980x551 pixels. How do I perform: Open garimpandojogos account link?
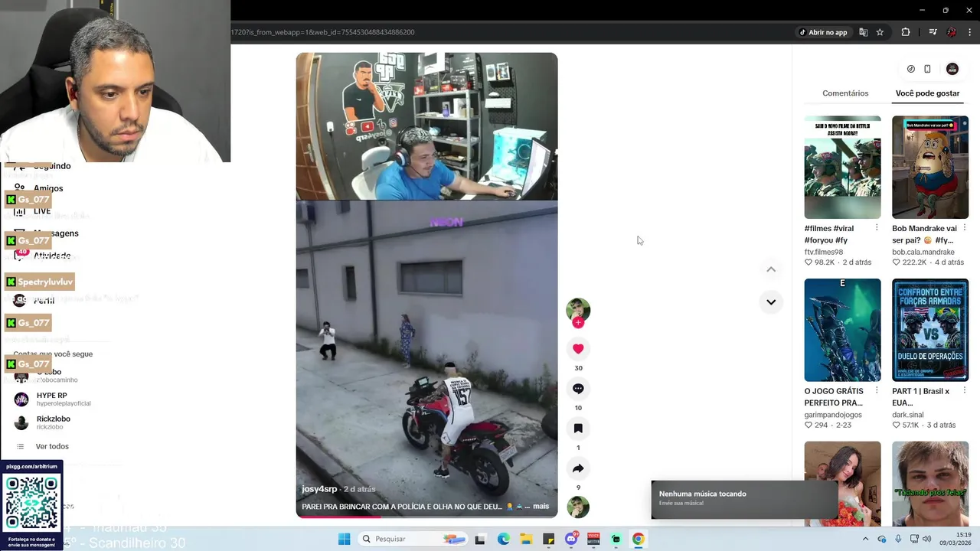tap(832, 415)
